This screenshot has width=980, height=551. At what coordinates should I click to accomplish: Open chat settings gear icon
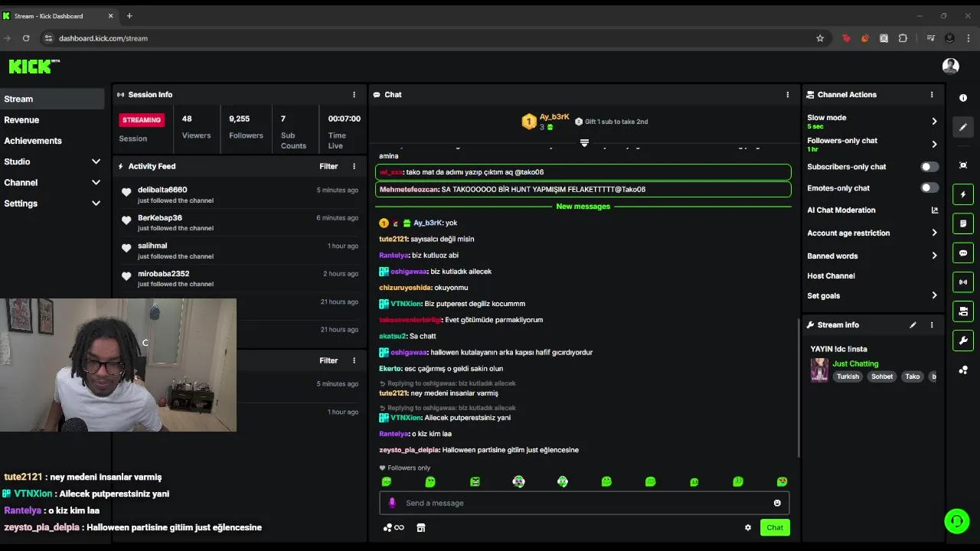[x=748, y=527]
